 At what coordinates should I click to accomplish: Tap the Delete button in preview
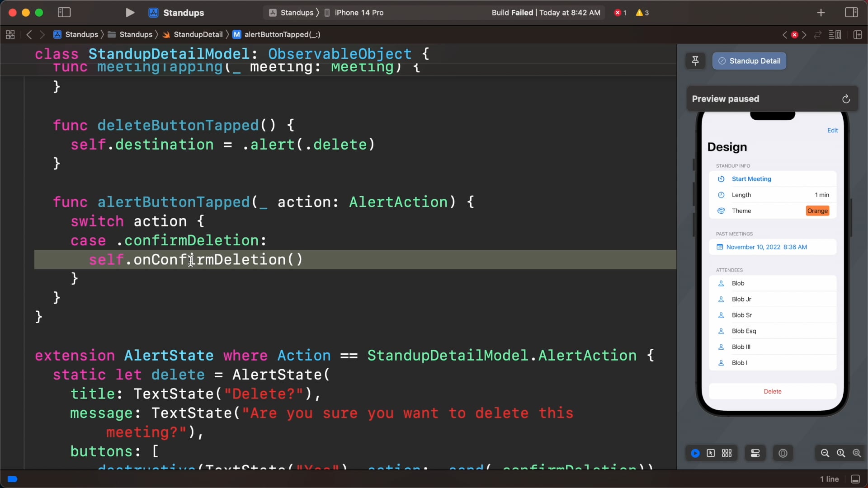click(772, 391)
